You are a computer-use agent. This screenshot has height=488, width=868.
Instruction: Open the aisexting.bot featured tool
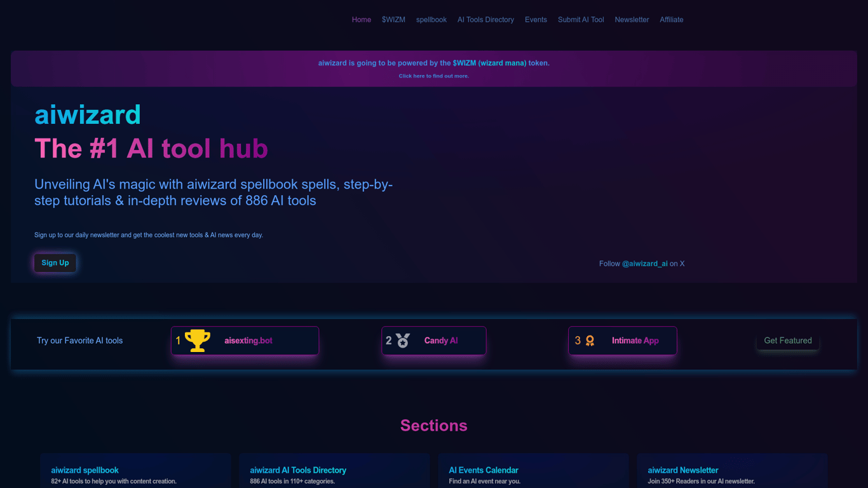pyautogui.click(x=245, y=341)
